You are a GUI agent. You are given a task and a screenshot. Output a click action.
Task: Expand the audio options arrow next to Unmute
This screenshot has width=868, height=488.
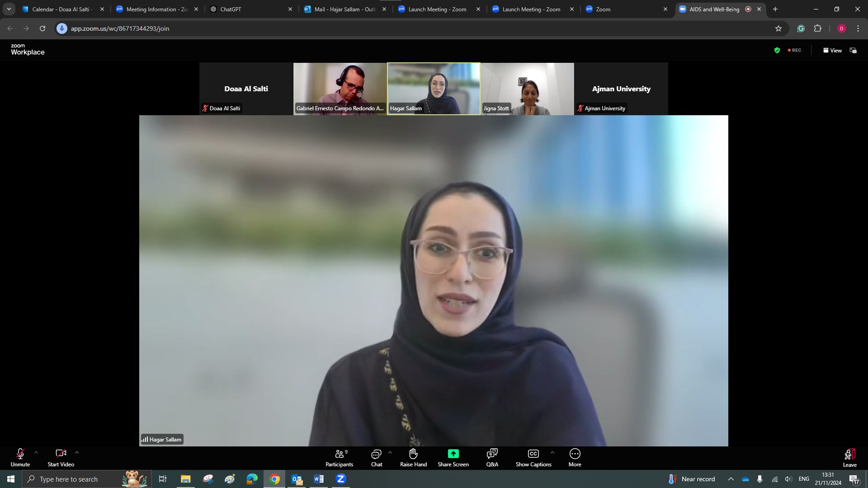click(36, 452)
